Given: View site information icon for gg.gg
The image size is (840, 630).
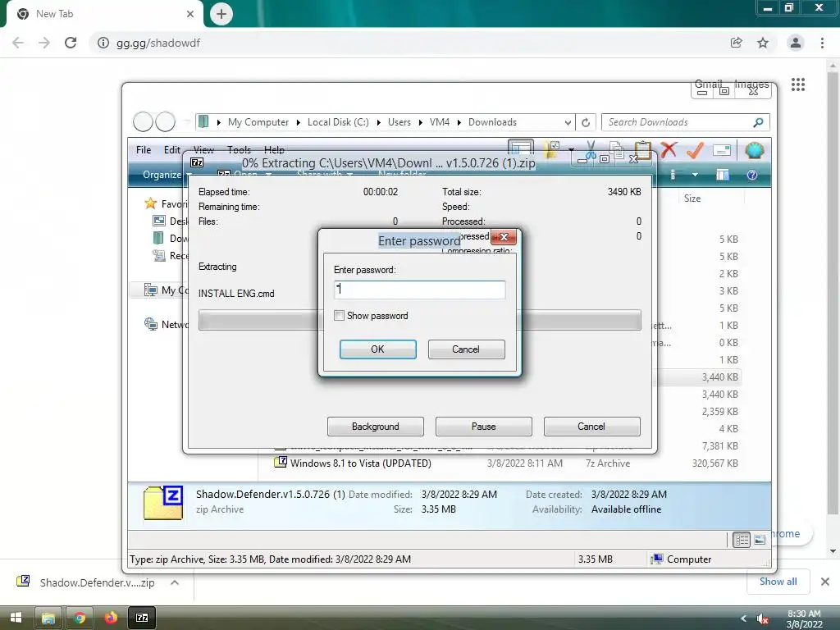Looking at the screenshot, I should pos(103,43).
